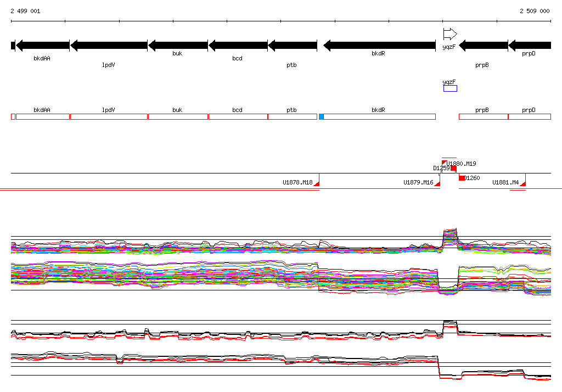Click the U1881.M4 red triangle marker
Image resolution: width=562 pixels, height=392 pixels.
click(x=523, y=184)
